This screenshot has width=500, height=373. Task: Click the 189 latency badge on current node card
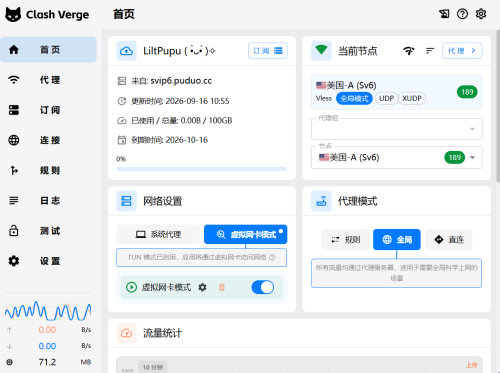pyautogui.click(x=467, y=92)
